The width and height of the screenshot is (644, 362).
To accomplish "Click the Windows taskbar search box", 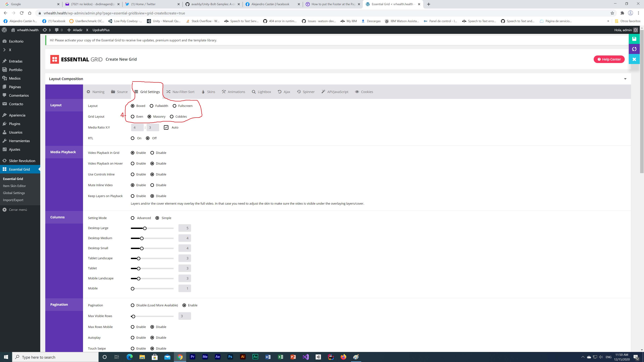I will click(x=56, y=357).
